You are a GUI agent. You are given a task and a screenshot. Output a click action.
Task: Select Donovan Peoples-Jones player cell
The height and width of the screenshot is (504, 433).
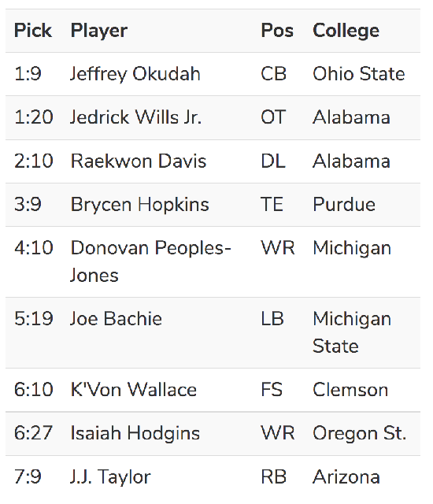pos(150,261)
